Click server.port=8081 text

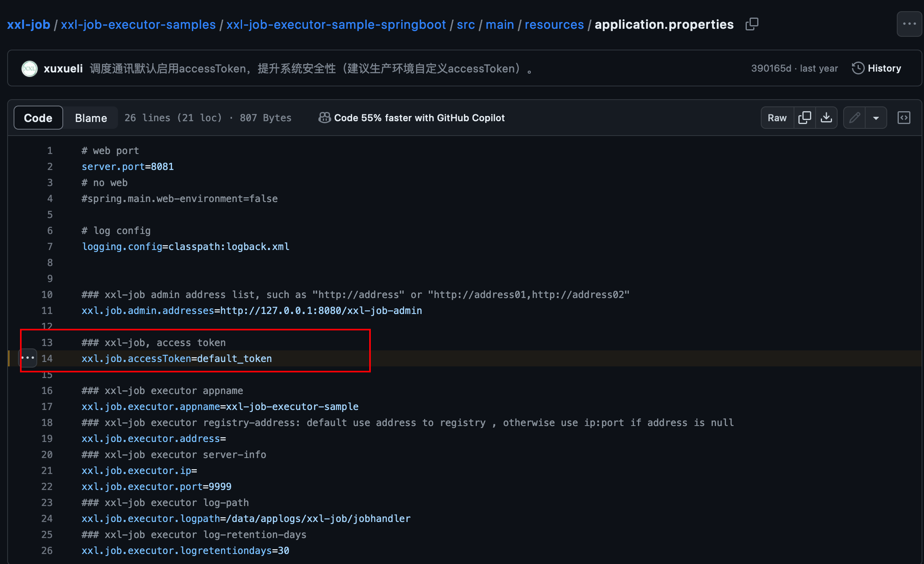pos(128,167)
